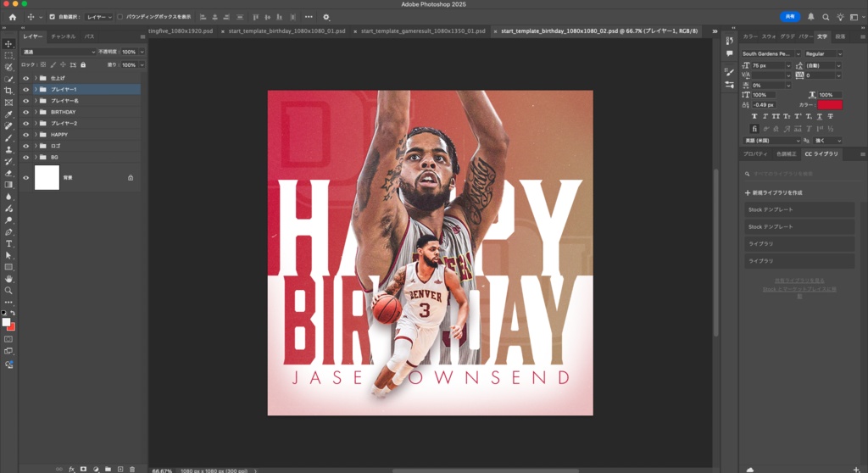The image size is (868, 473).
Task: Select the Hand tool
Action: pyautogui.click(x=8, y=279)
